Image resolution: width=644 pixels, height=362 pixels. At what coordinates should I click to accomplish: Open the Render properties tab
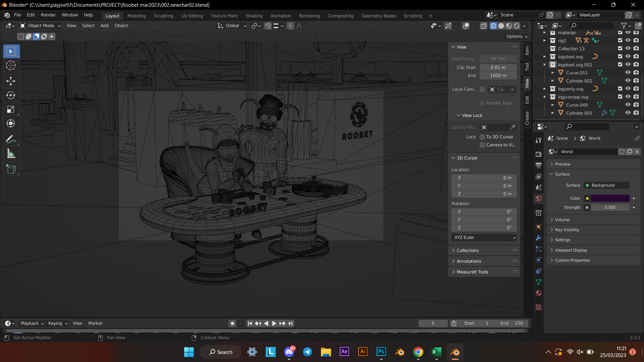538,154
